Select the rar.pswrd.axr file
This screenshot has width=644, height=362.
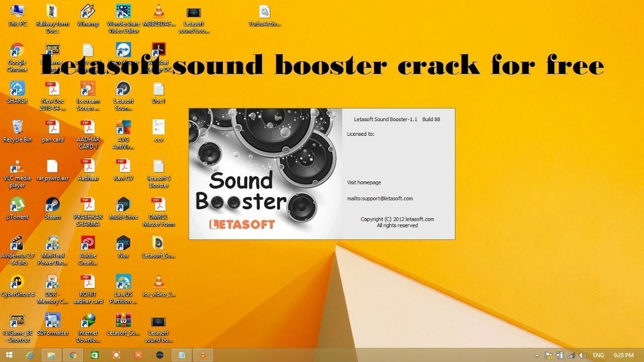[x=52, y=170]
